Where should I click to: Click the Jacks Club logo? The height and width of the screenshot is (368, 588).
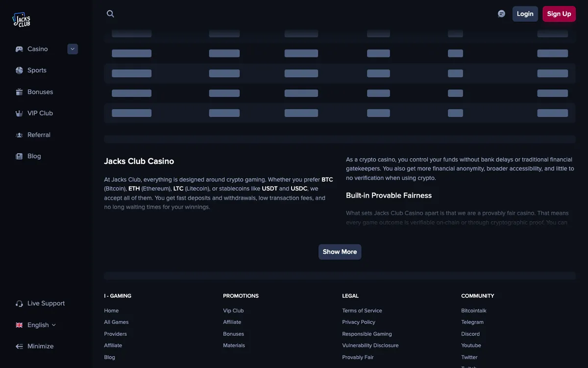point(22,20)
